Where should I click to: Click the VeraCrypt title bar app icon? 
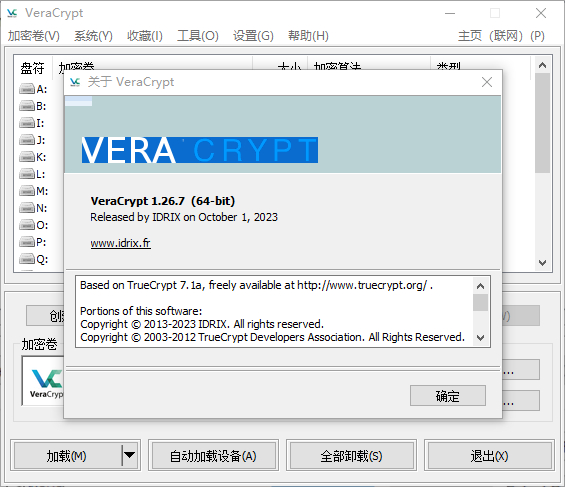click(x=12, y=13)
